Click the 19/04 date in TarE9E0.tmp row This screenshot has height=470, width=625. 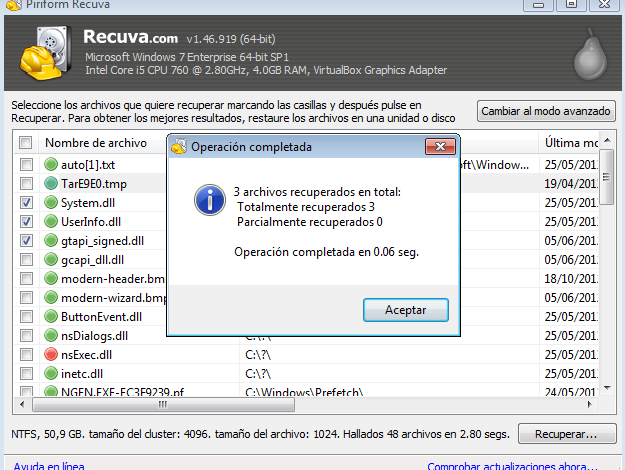point(571,184)
